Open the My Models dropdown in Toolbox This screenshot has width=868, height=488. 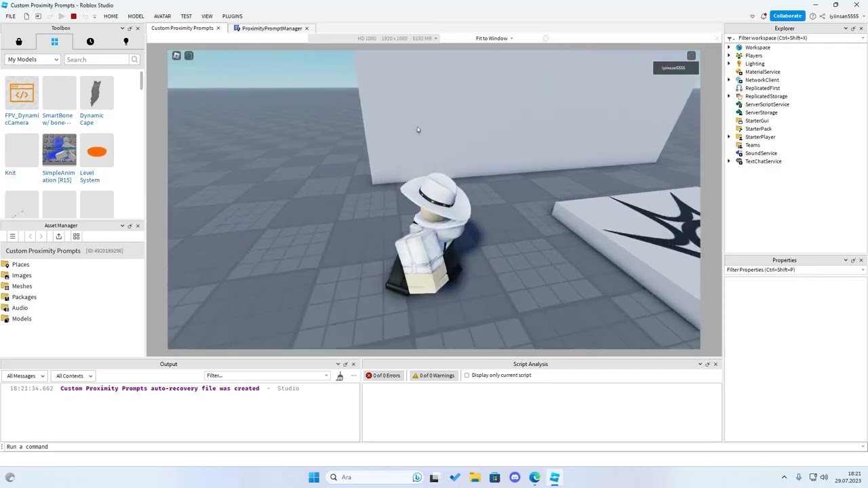click(x=33, y=60)
